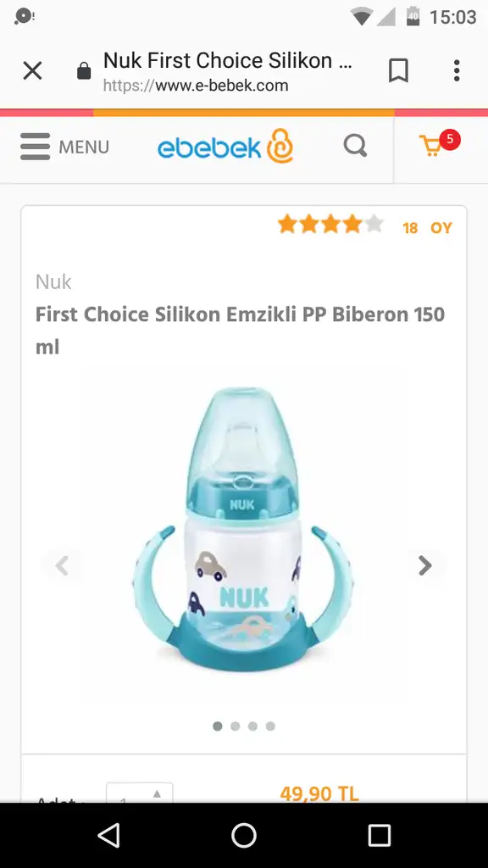Select the second carousel dot

(x=236, y=726)
